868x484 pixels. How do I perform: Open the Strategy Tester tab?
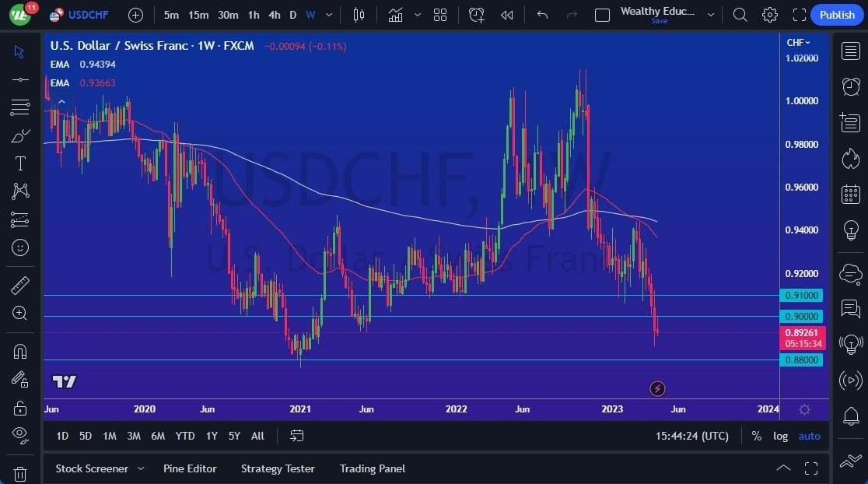click(x=278, y=468)
